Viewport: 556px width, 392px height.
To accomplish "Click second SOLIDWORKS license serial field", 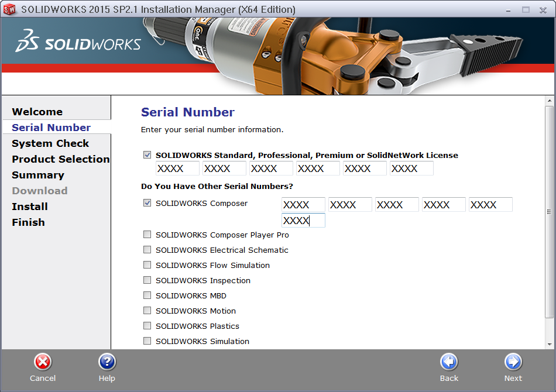I will [x=224, y=169].
